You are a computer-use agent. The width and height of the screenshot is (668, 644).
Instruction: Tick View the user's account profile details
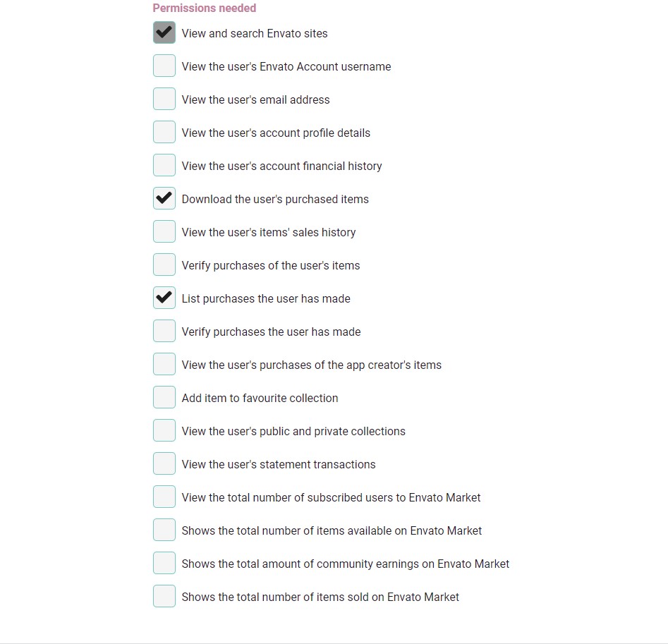tap(164, 133)
